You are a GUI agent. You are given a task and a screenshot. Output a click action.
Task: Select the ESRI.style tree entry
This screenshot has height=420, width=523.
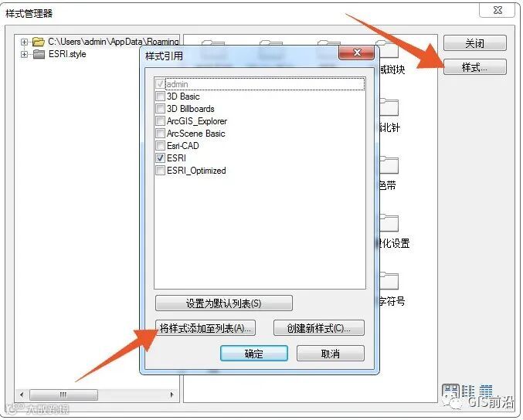(67, 54)
